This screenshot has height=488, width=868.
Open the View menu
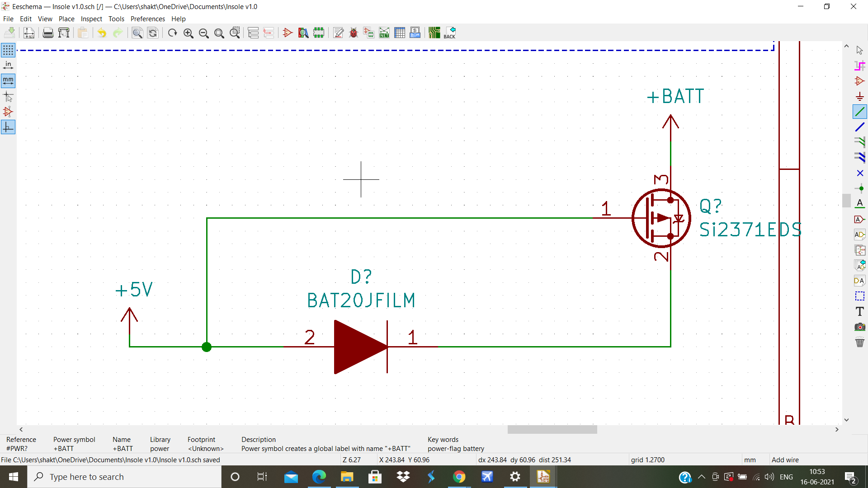point(45,19)
